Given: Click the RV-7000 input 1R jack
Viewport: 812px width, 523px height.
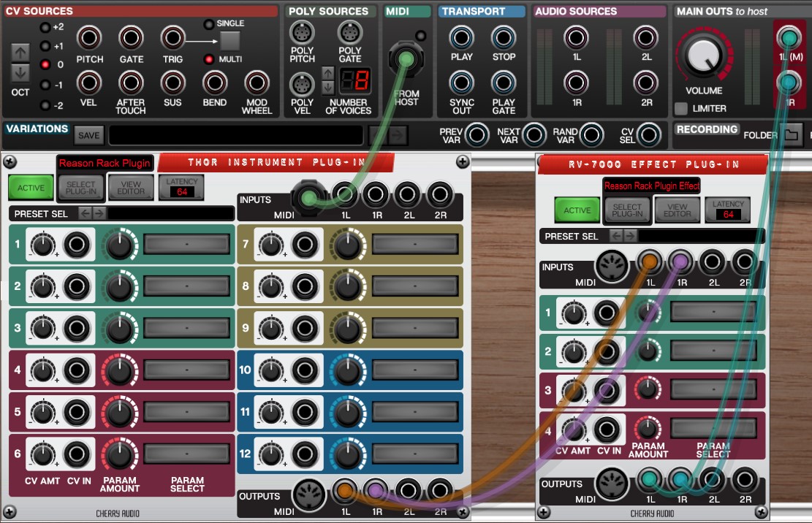Looking at the screenshot, I should tap(680, 261).
